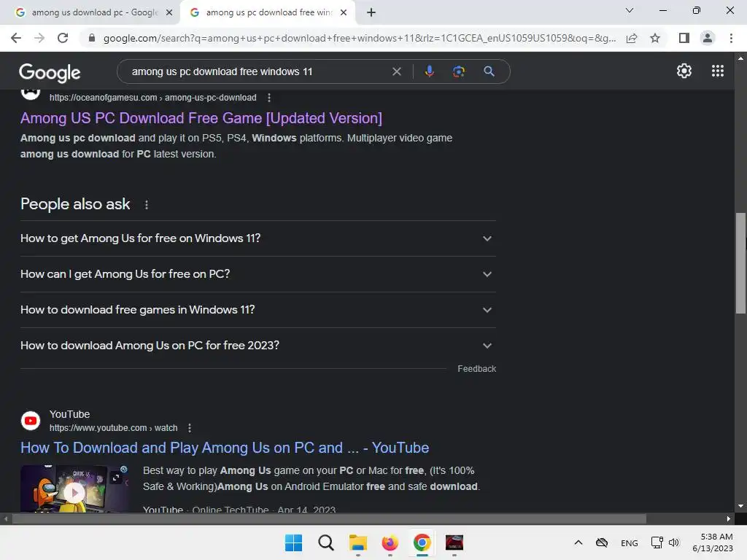Image resolution: width=747 pixels, height=560 pixels.
Task: Open File Explorer from taskbar
Action: click(x=357, y=542)
